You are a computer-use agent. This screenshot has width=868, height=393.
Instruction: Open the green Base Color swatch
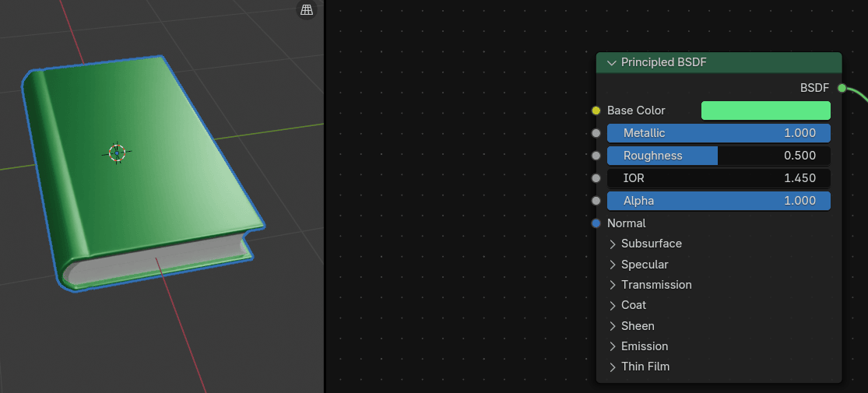[765, 111]
